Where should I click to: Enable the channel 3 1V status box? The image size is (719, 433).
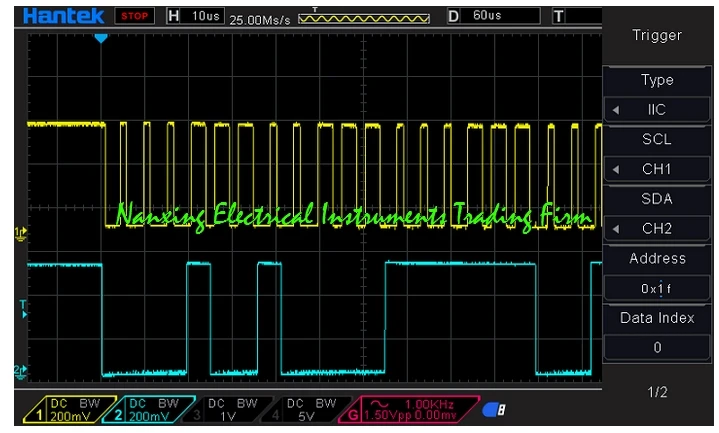pos(227,410)
